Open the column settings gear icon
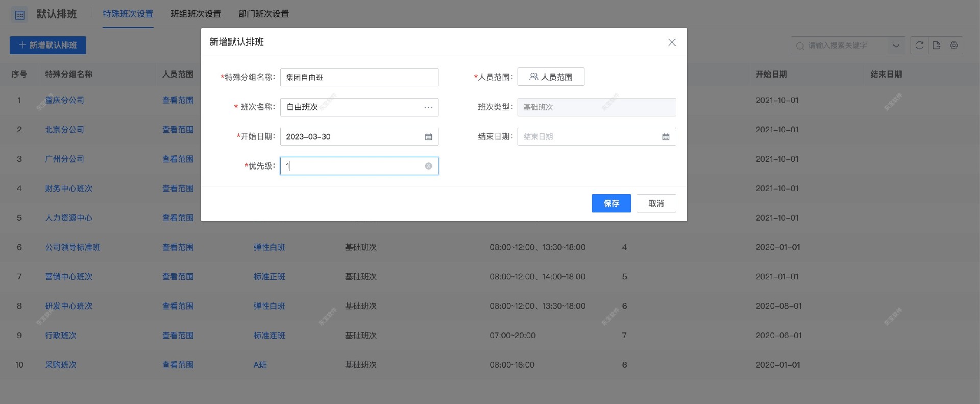The height and width of the screenshot is (404, 980). pyautogui.click(x=954, y=45)
